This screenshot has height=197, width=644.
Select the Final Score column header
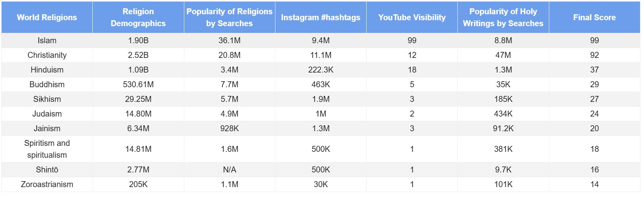pyautogui.click(x=594, y=17)
